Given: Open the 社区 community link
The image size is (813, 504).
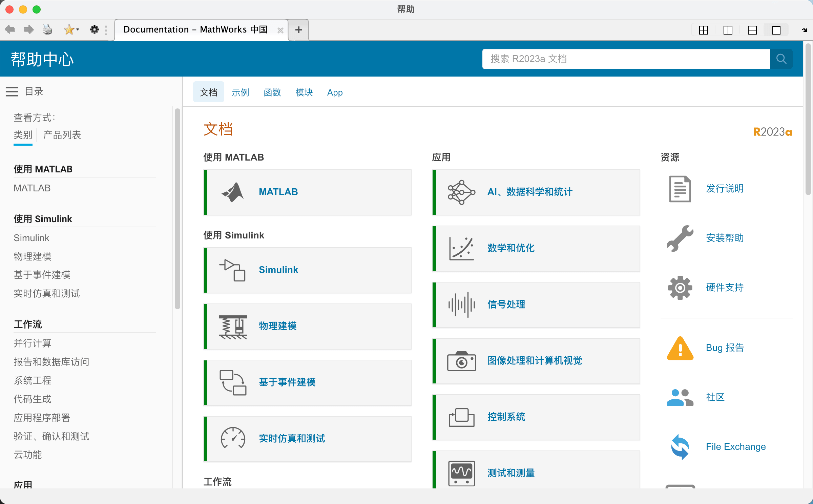Looking at the screenshot, I should 715,397.
